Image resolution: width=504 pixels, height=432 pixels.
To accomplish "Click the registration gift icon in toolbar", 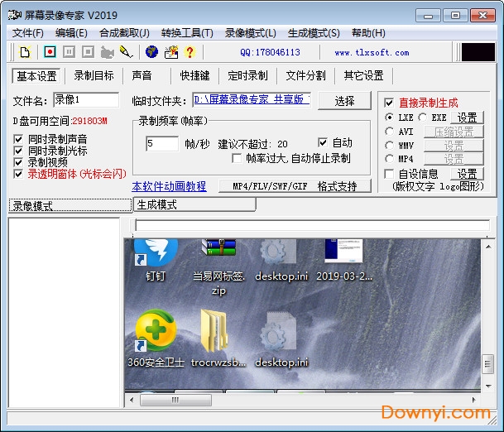I will (x=171, y=52).
